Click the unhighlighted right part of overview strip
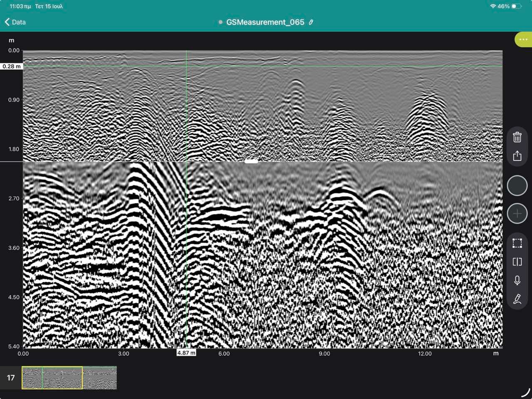 (100, 378)
